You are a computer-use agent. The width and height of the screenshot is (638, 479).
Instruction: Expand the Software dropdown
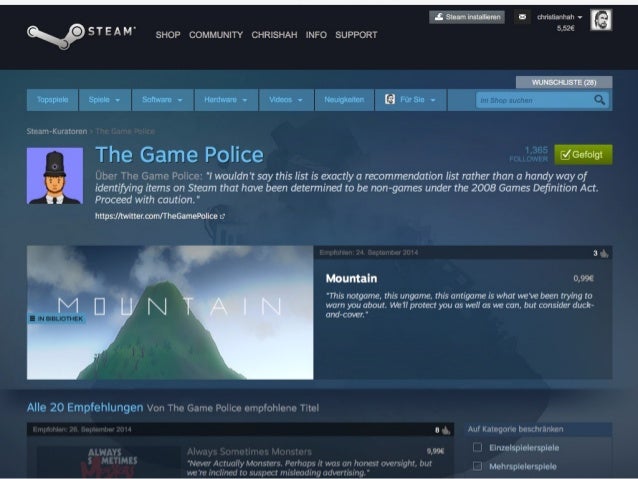162,100
